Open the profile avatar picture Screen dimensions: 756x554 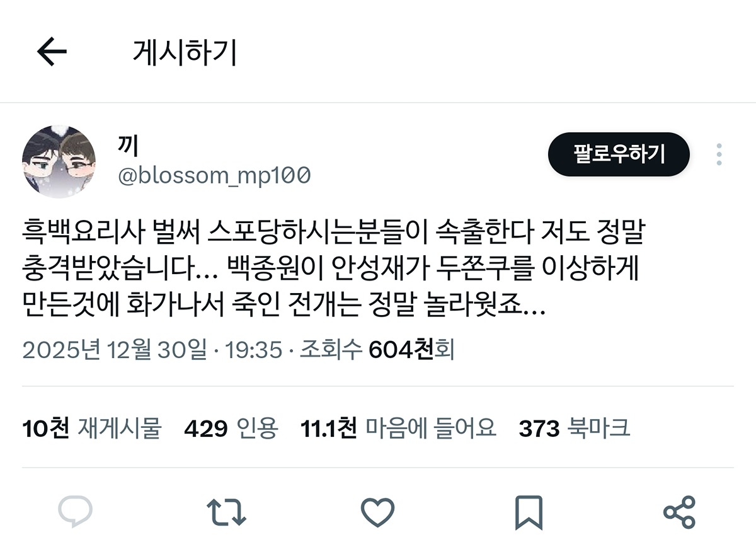[x=59, y=161]
